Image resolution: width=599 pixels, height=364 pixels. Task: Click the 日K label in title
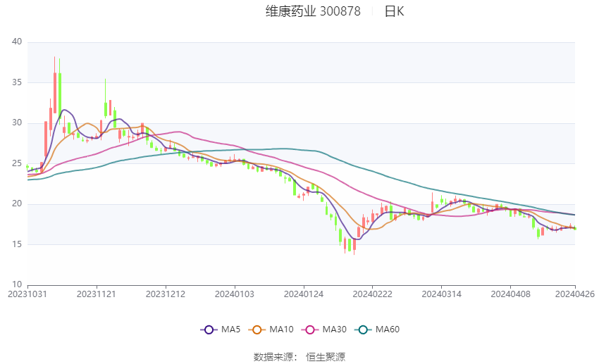tap(394, 11)
